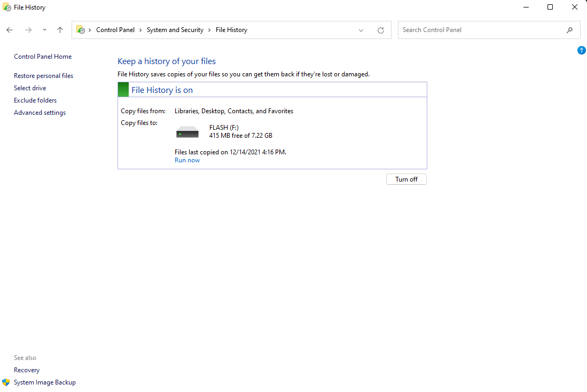Screen dimensions: 587x392
Task: Expand recent locations next to forward arrow
Action: (x=44, y=30)
